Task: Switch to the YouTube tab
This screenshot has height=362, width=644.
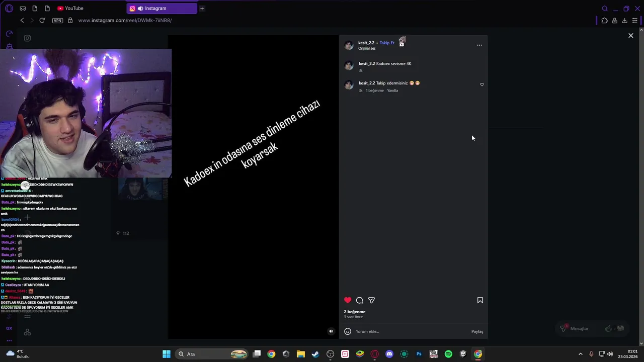Action: tap(70, 8)
